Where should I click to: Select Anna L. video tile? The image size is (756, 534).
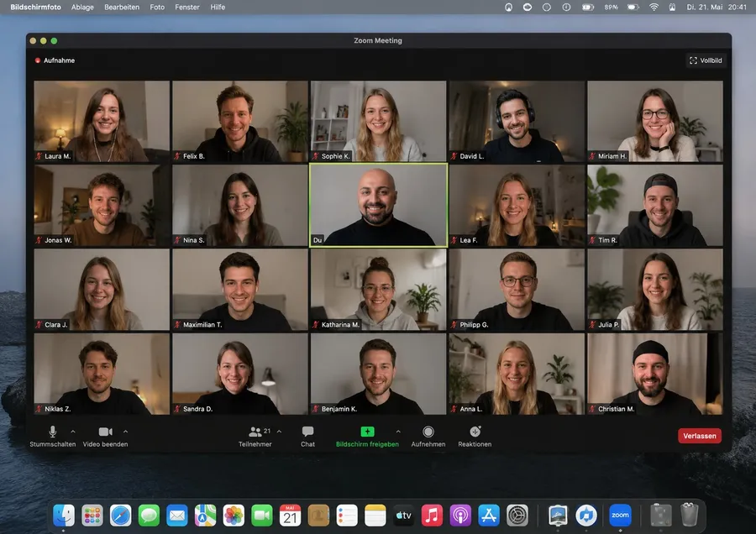pos(517,374)
